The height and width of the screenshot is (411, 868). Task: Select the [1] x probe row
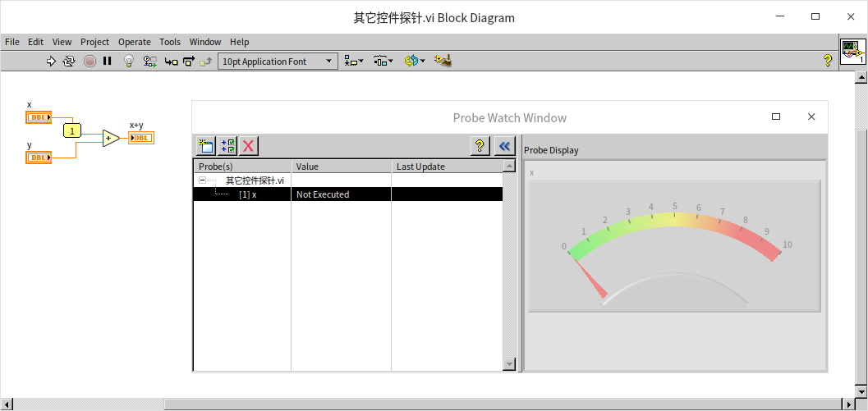[247, 194]
